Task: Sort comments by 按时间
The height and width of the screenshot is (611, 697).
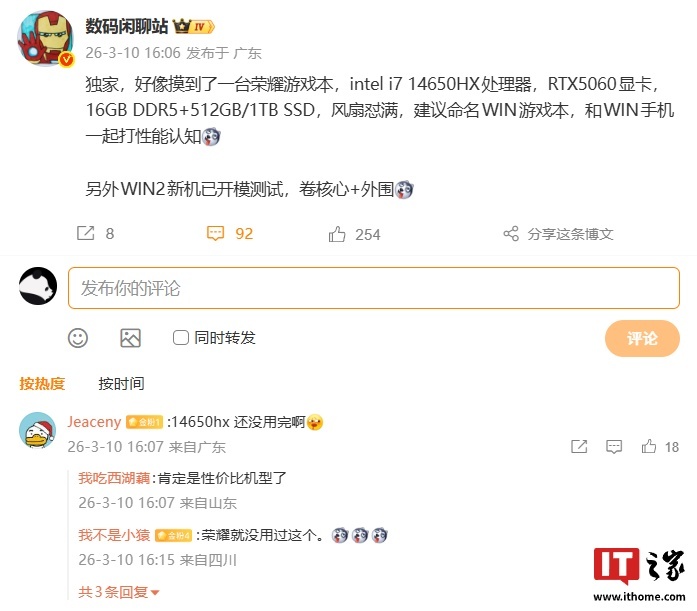Action: pyautogui.click(x=121, y=383)
